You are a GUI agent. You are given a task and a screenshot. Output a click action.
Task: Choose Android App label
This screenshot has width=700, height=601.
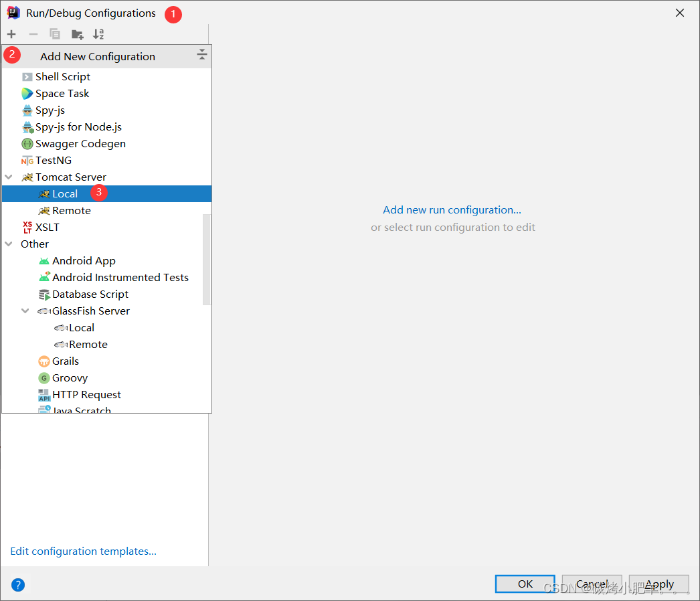[84, 261]
